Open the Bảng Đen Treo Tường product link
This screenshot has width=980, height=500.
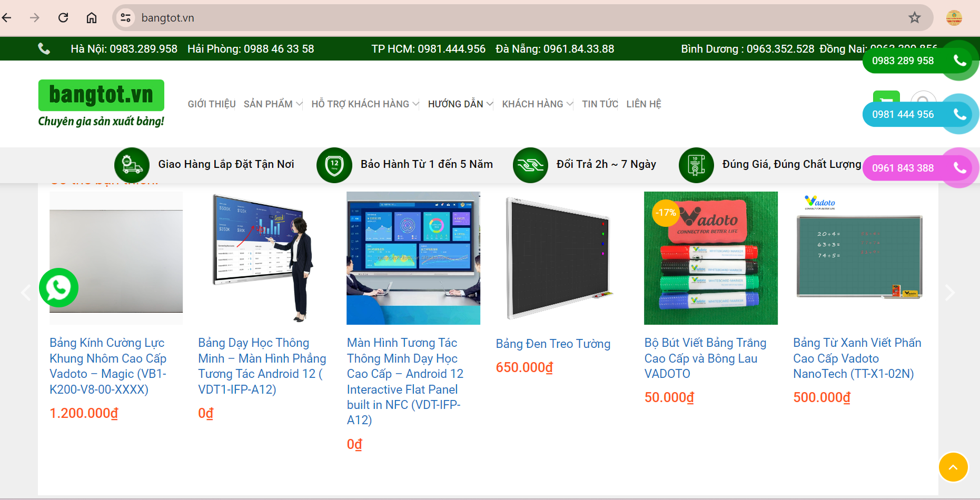(x=553, y=344)
